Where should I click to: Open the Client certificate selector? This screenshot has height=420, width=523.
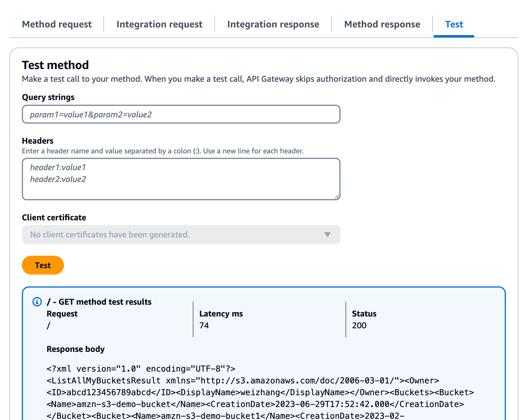tap(181, 234)
